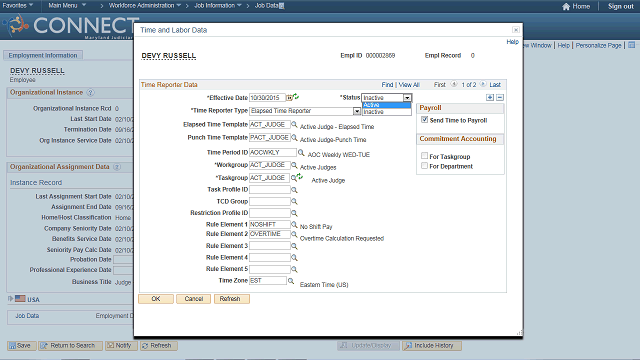
Task: Open the Effective Date calendar picker
Action: click(x=289, y=98)
